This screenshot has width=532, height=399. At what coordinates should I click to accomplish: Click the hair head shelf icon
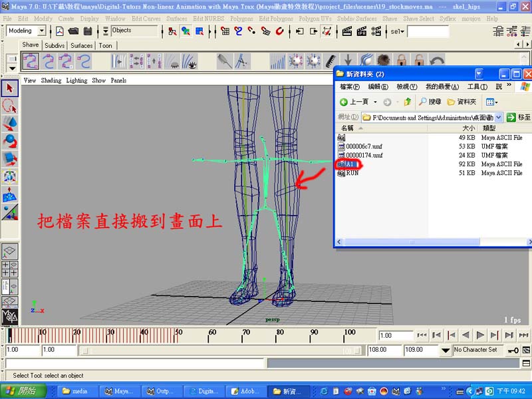[x=384, y=61]
